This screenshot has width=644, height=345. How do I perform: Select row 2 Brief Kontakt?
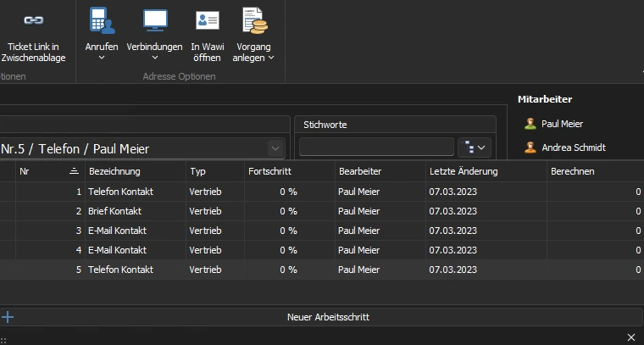(x=322, y=211)
